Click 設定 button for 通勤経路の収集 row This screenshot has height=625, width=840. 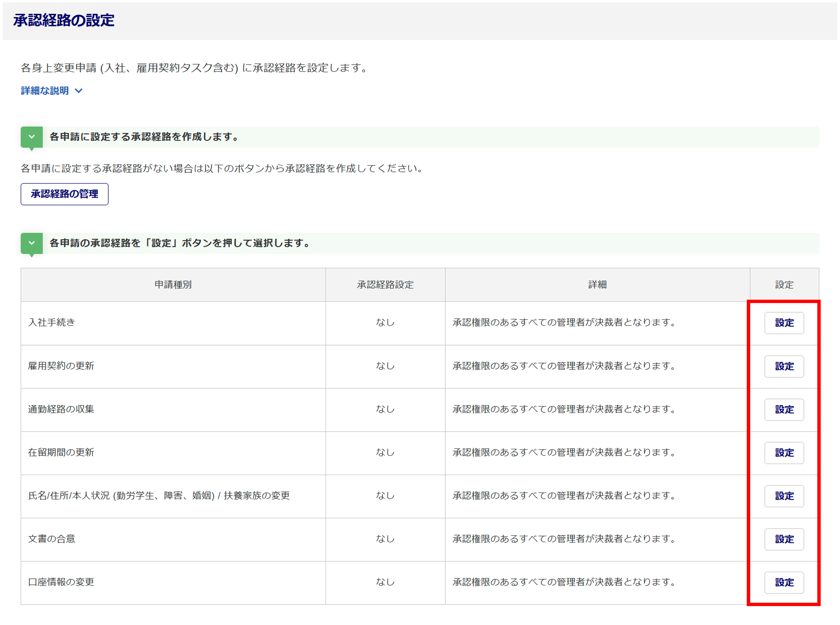point(784,409)
